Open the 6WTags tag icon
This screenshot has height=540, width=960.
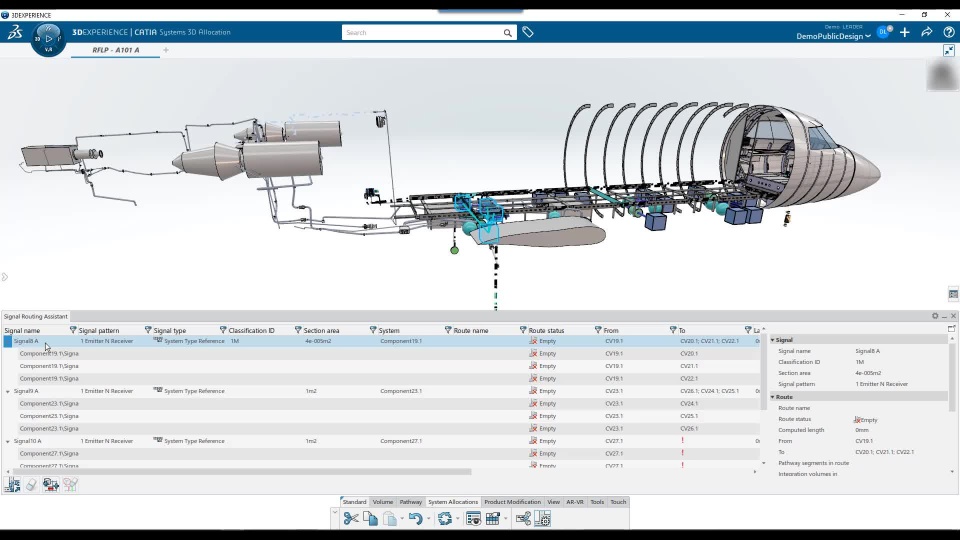click(x=528, y=32)
